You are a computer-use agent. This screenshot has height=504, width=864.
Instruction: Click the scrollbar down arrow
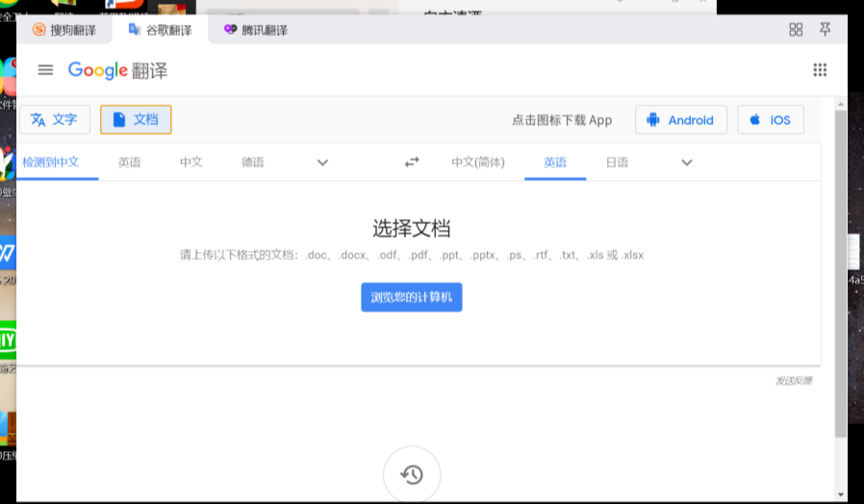point(841,494)
